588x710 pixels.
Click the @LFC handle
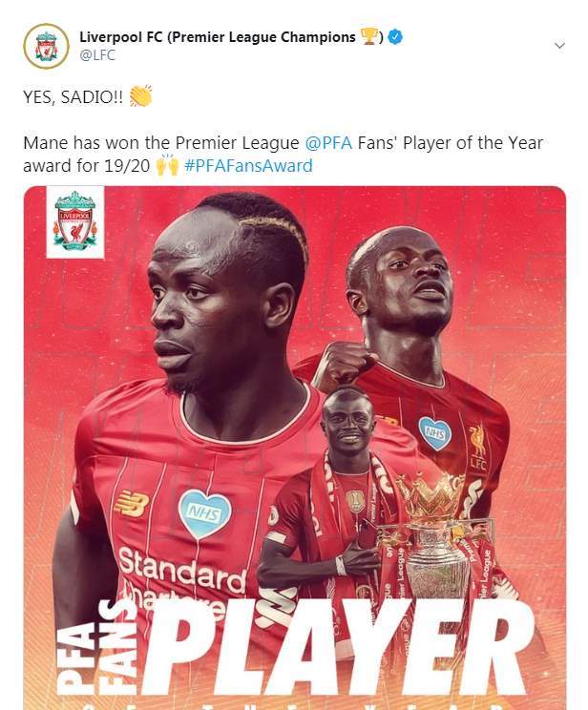(97, 55)
